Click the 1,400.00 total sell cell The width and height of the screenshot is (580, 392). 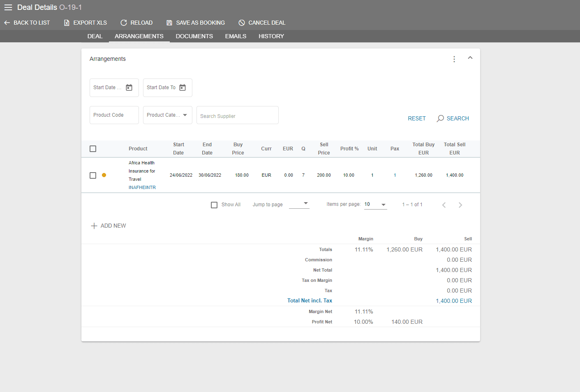pyautogui.click(x=455, y=175)
